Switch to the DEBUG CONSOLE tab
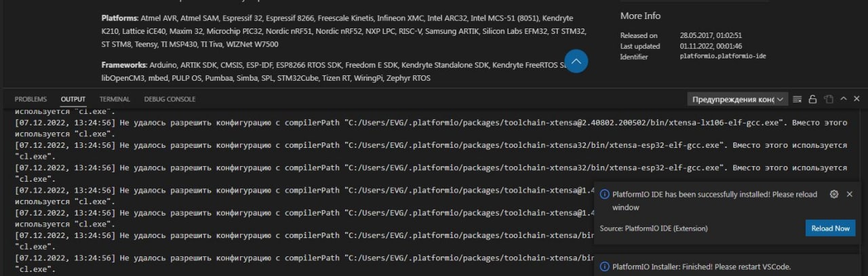 coord(170,99)
